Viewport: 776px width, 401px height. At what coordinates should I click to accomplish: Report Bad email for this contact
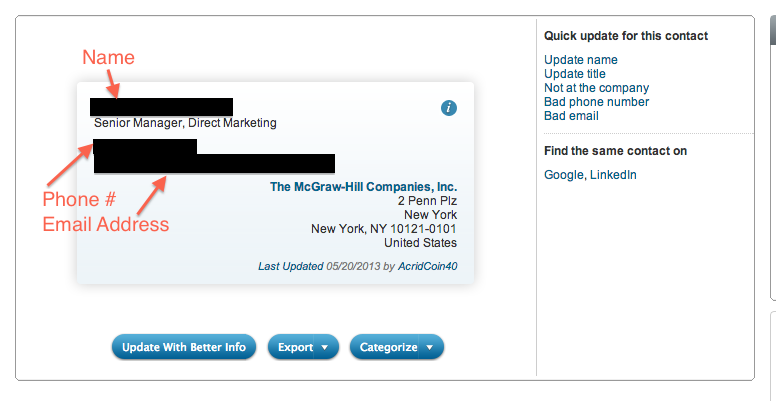571,116
